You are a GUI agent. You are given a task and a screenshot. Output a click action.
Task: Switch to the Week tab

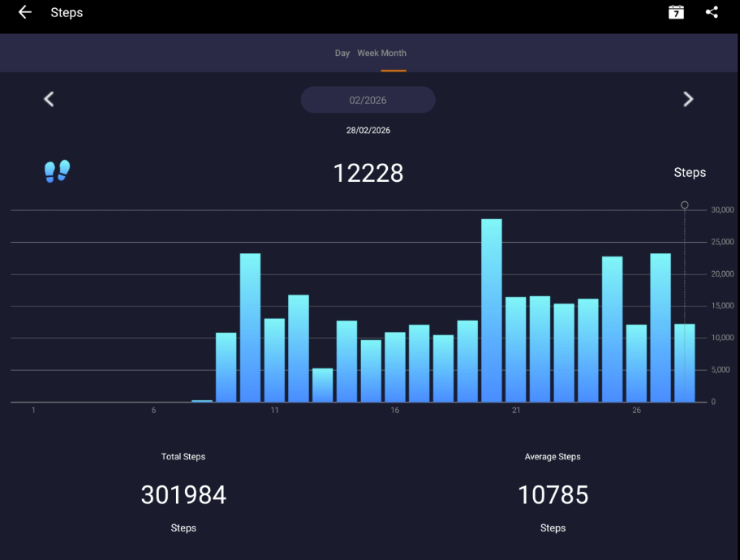tap(368, 54)
